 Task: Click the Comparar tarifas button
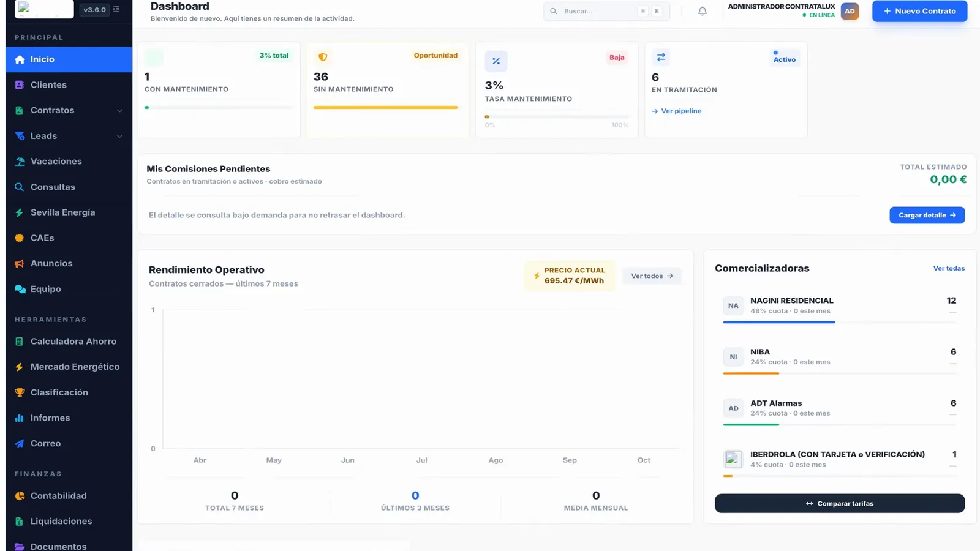[x=840, y=503]
